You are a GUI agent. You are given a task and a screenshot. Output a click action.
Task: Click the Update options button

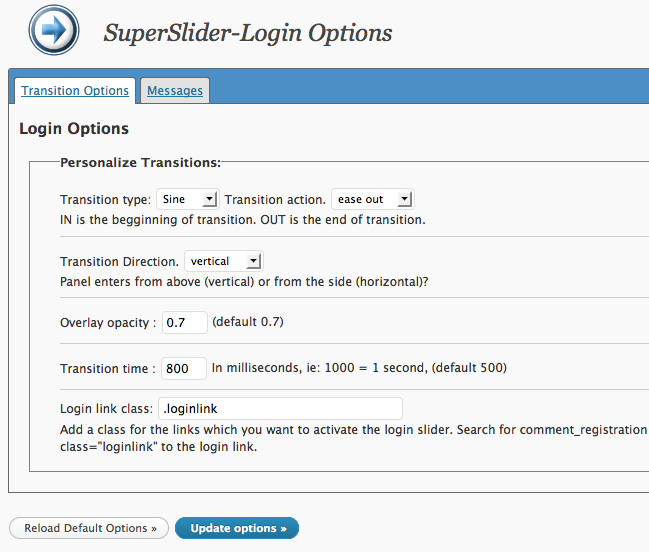(x=237, y=528)
